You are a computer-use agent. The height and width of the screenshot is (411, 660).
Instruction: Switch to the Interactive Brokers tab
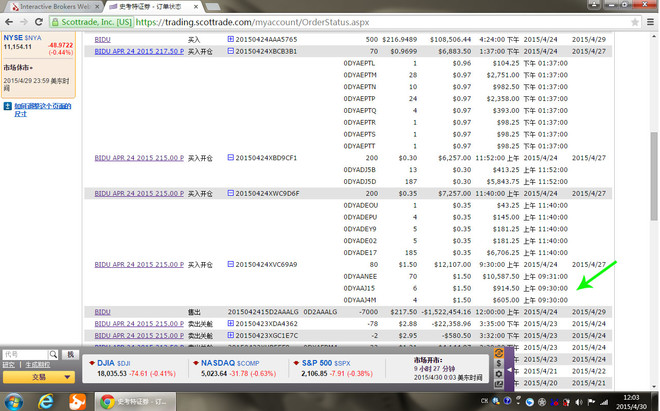54,7
